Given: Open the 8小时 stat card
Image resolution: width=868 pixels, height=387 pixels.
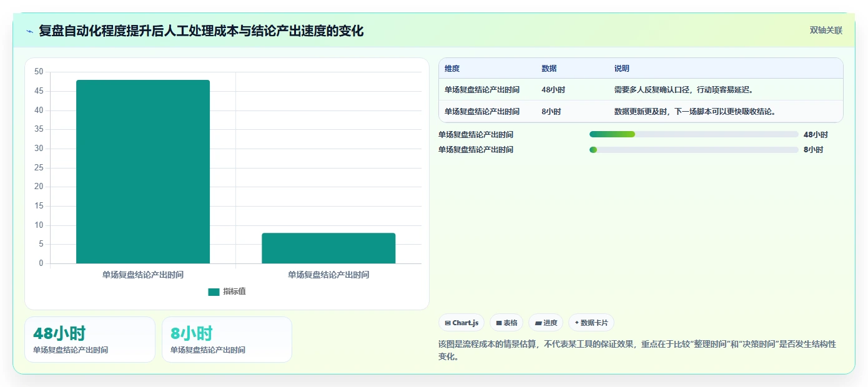Looking at the screenshot, I should pos(227,340).
